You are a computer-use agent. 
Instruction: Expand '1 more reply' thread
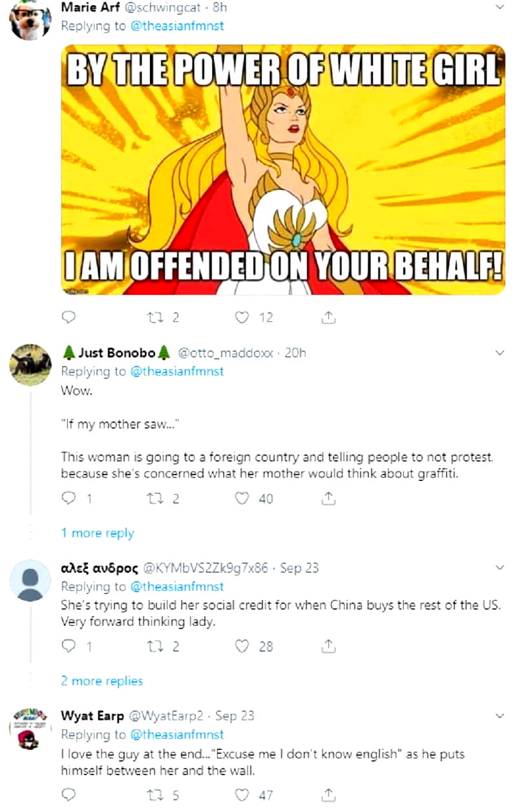point(98,533)
